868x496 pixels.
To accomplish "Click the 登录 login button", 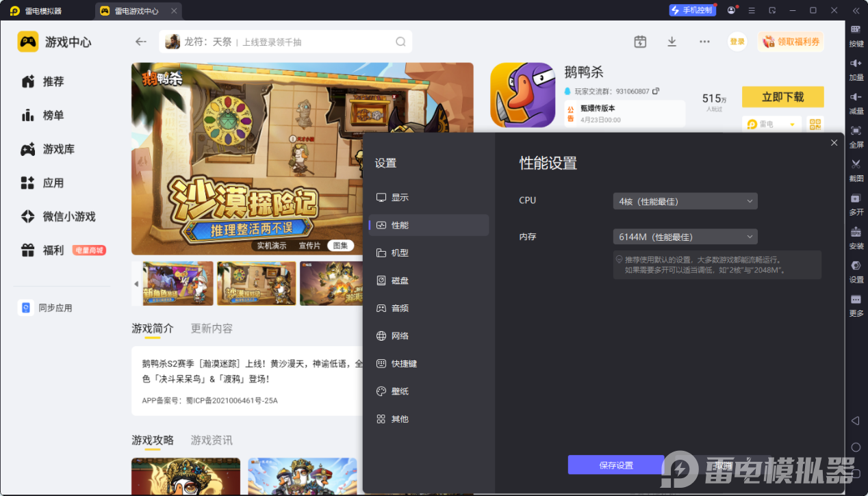I will click(737, 42).
